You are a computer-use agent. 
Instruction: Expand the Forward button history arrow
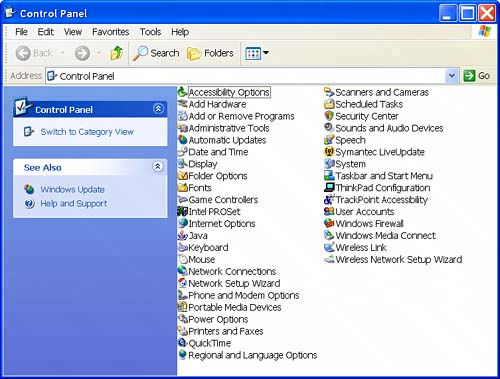(x=99, y=53)
